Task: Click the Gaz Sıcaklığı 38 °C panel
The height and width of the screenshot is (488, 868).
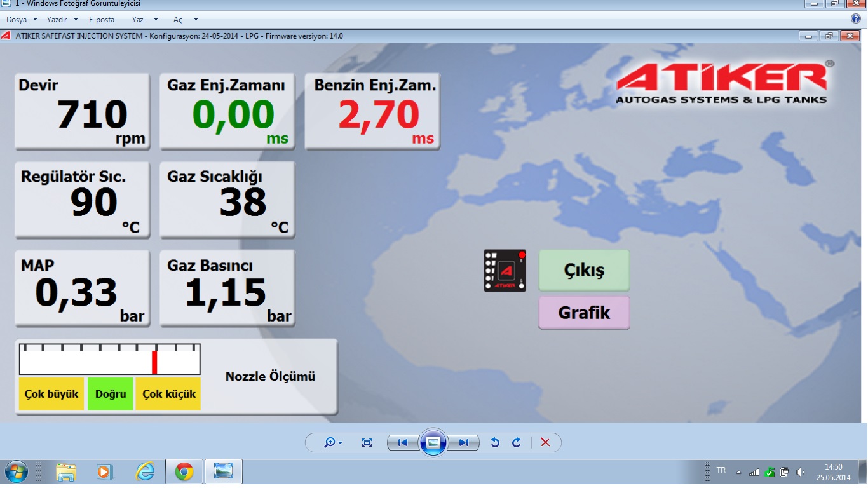Action: (x=227, y=200)
